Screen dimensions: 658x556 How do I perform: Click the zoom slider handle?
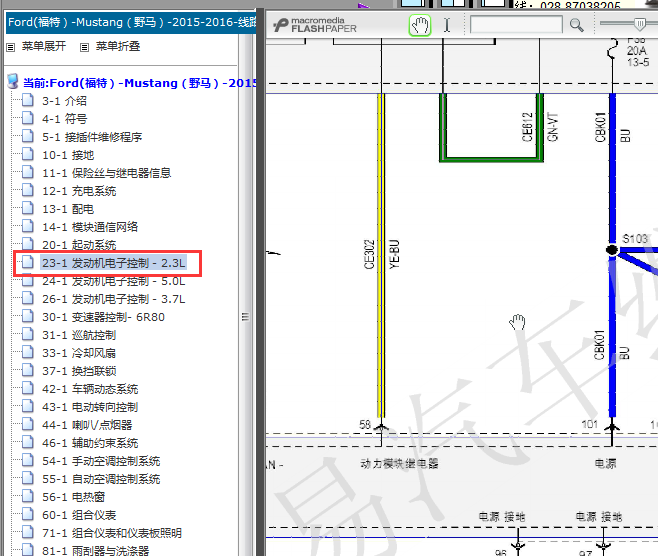click(x=640, y=23)
